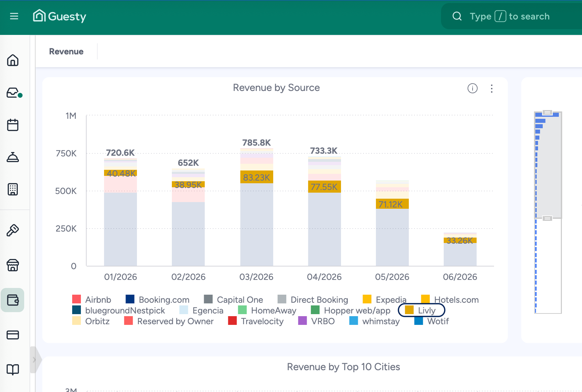Click the 77.55K Livly bar segment
Viewport: 582px width, 392px height.
coord(325,187)
